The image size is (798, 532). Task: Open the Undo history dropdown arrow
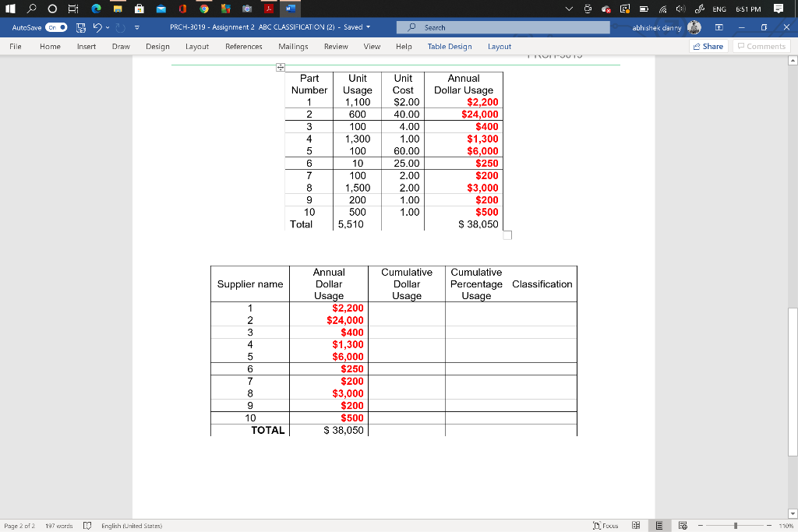[108, 27]
